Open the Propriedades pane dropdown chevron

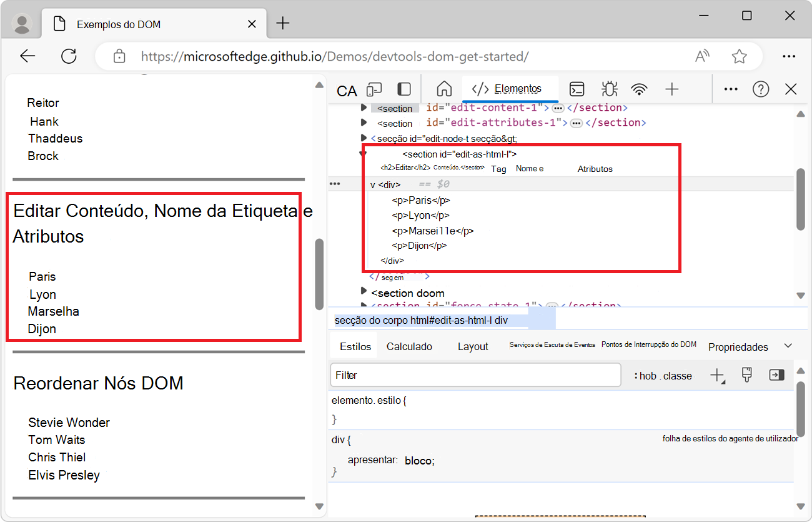[788, 344]
